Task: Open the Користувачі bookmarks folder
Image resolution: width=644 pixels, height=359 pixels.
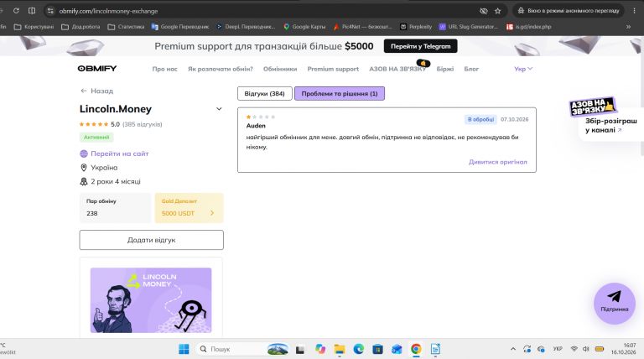Action: pos(34,27)
